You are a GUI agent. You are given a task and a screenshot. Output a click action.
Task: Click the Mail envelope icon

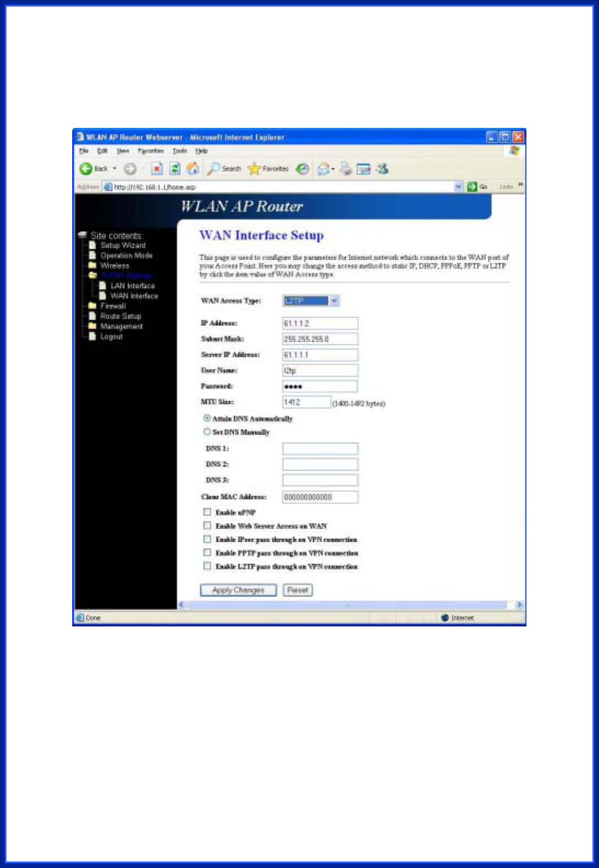pyautogui.click(x=324, y=169)
